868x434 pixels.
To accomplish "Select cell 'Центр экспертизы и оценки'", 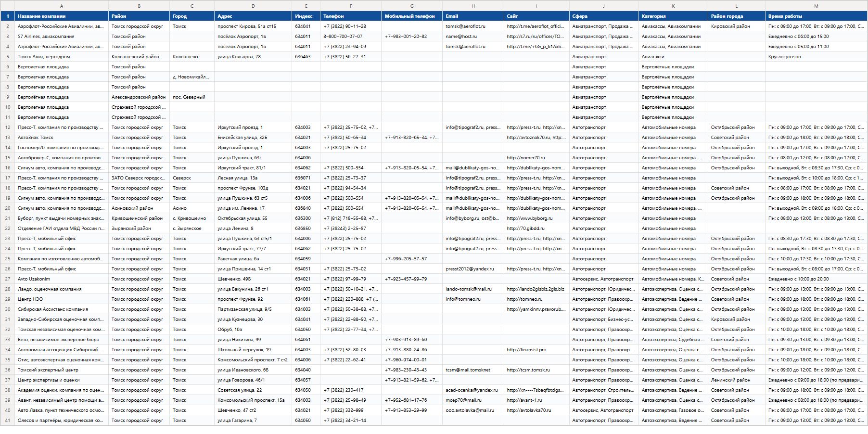I will 62,380.
